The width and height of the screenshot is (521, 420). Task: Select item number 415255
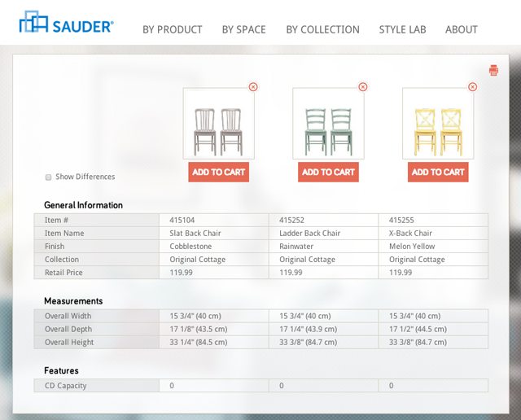point(401,220)
